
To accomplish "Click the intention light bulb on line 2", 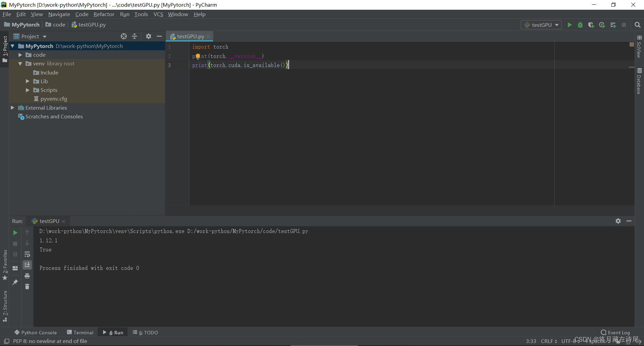I will pos(198,56).
